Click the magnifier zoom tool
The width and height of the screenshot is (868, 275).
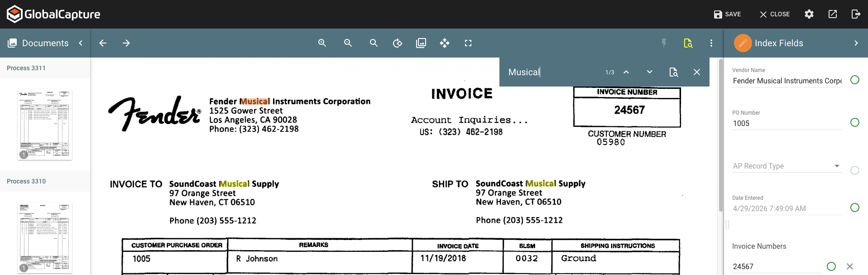[x=374, y=43]
